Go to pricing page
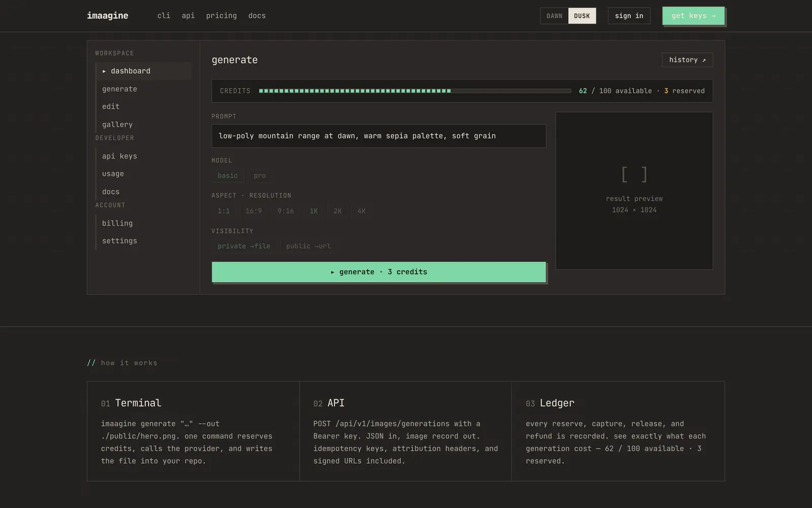This screenshot has width=812, height=508. 221,16
